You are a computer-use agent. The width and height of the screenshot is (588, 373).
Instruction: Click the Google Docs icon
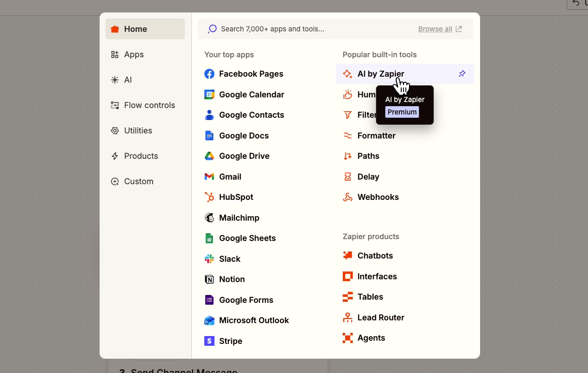[209, 136]
